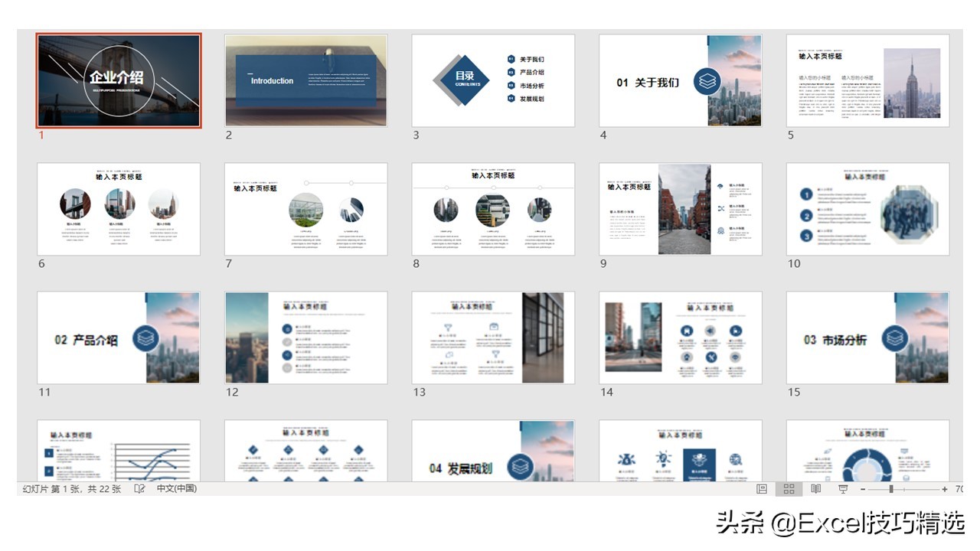Start the Slide Show from the status bar
Viewport: 980px width, 551px height.
point(841,488)
